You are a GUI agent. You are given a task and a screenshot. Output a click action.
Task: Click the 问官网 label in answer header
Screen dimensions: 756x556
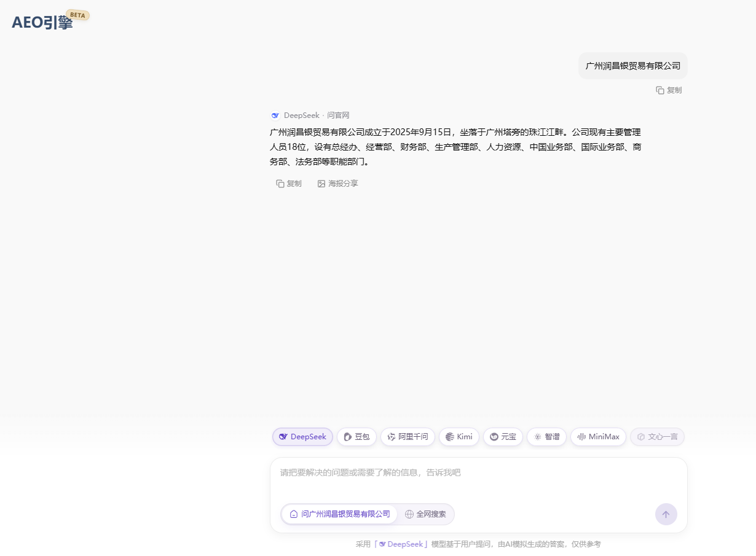(338, 116)
